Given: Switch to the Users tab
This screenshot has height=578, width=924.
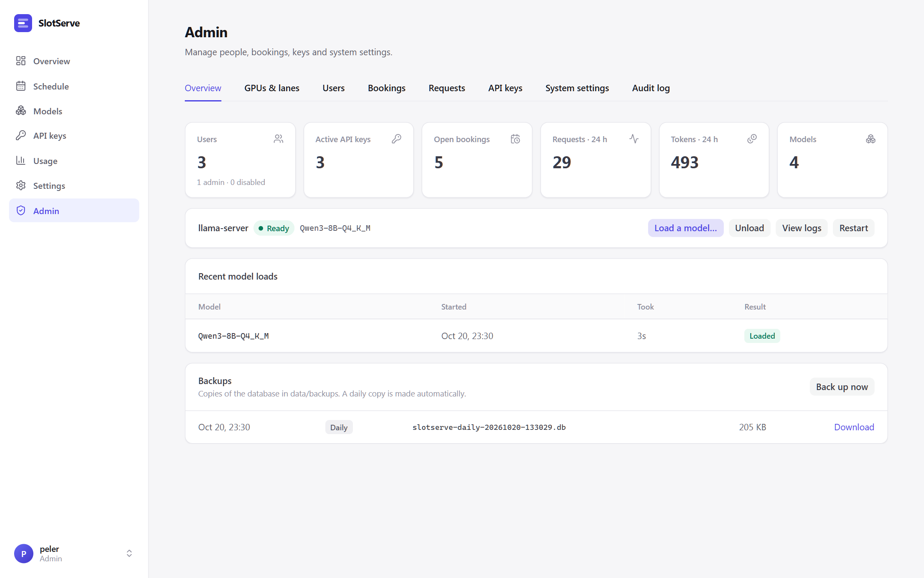Looking at the screenshot, I should (x=333, y=88).
